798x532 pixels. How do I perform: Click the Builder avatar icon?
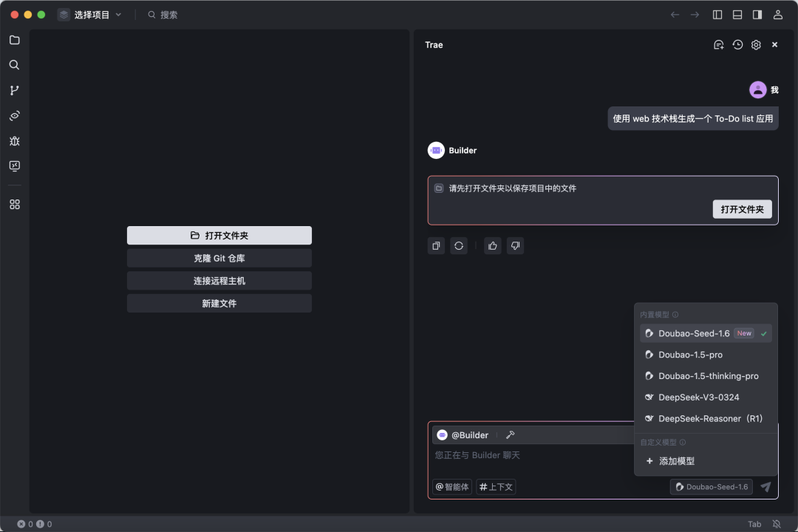tap(436, 150)
